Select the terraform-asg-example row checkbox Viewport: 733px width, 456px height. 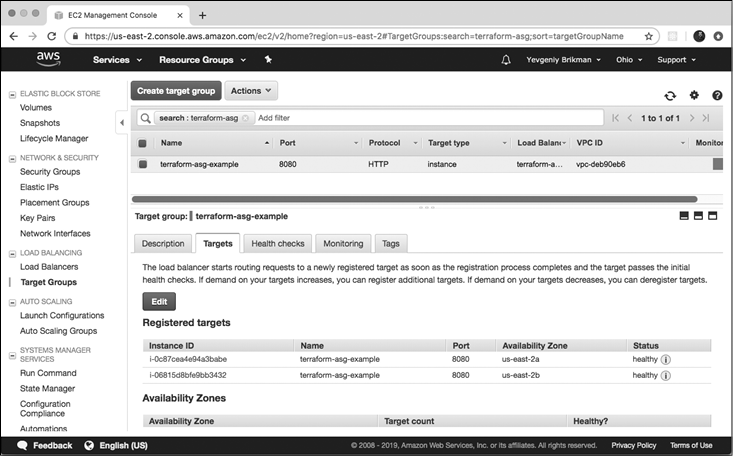(x=143, y=164)
